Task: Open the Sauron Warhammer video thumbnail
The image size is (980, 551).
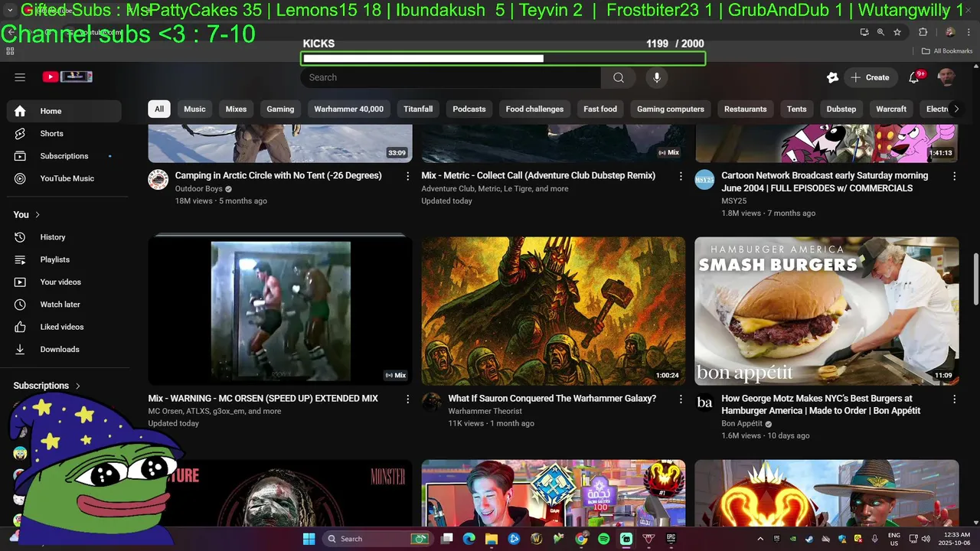Action: point(554,311)
